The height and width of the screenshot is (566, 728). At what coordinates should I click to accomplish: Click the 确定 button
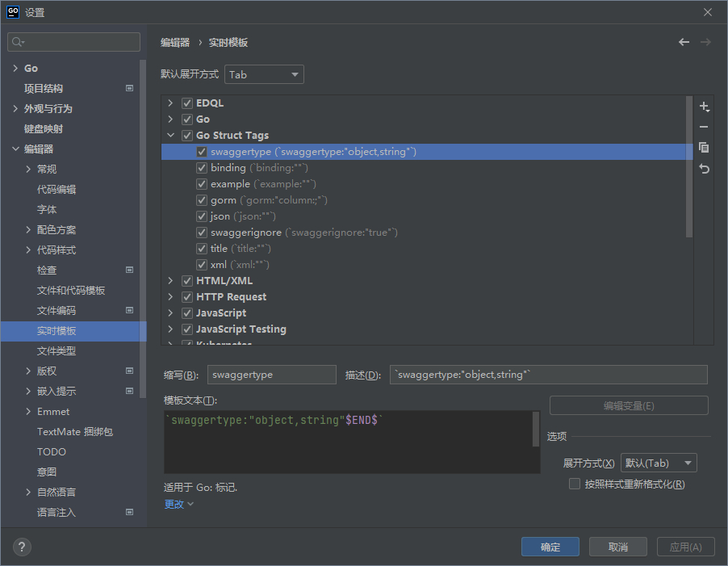tap(550, 547)
